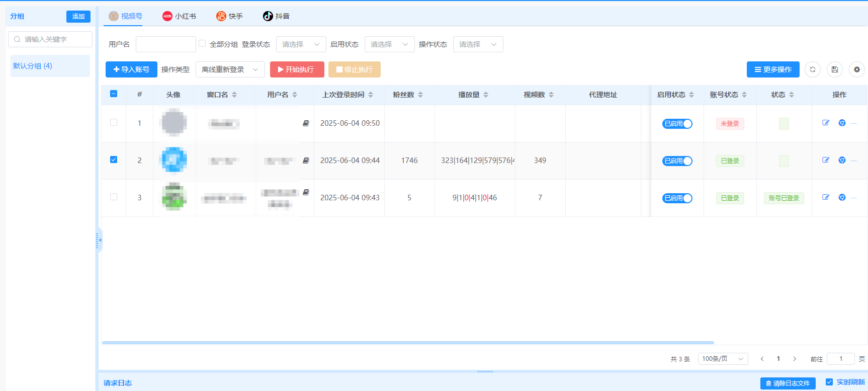Screen dimensions: 868x391
Task: Open the settings gear icon
Action: (x=857, y=69)
